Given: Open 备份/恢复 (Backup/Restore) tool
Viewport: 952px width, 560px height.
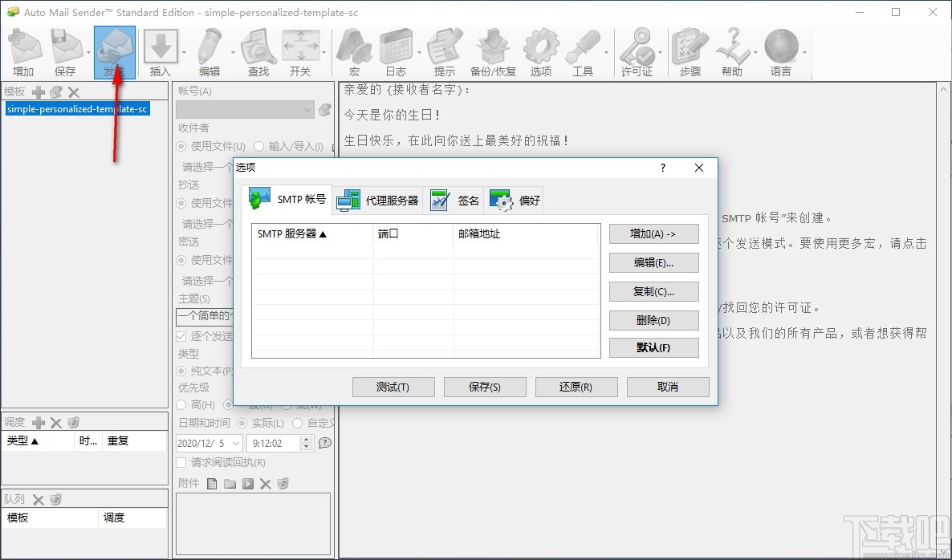Looking at the screenshot, I should point(492,48).
